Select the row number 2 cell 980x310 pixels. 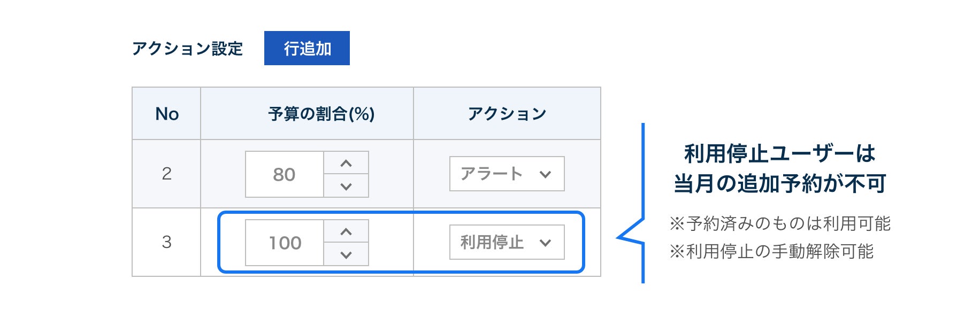point(166,174)
